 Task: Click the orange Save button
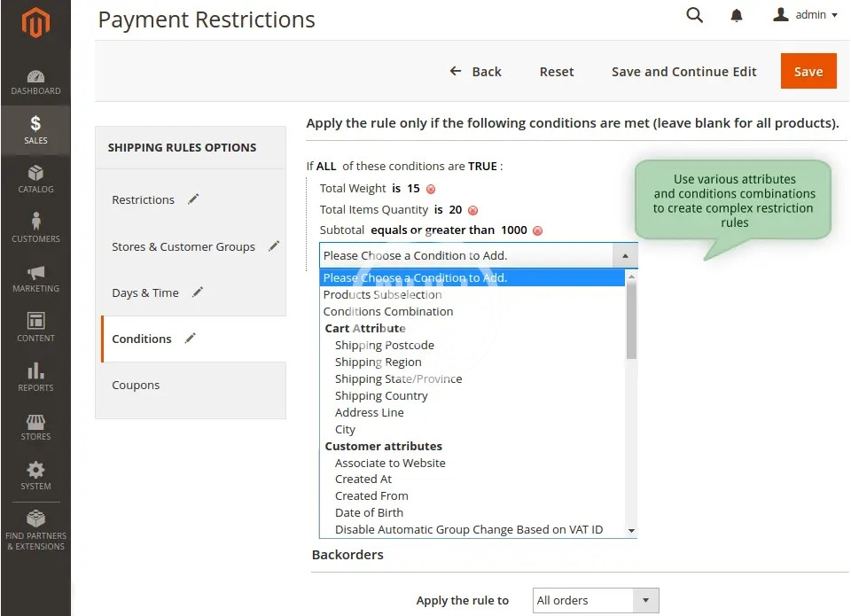tap(808, 72)
